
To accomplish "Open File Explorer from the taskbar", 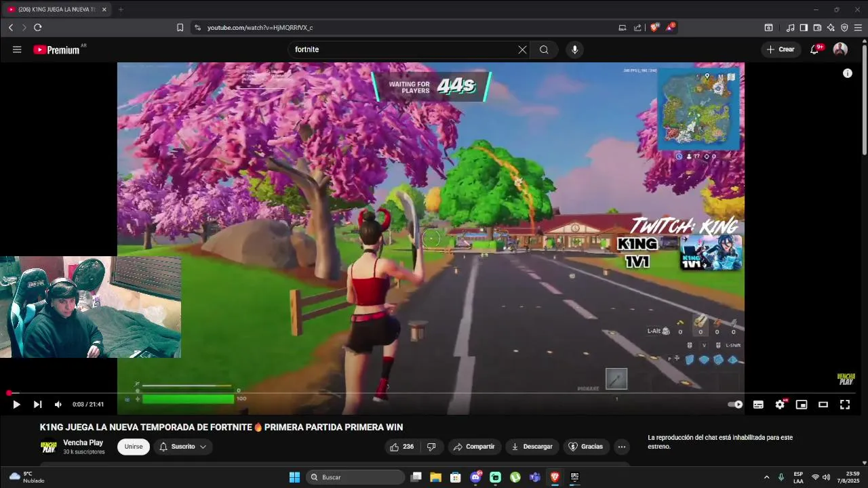I will click(x=435, y=477).
